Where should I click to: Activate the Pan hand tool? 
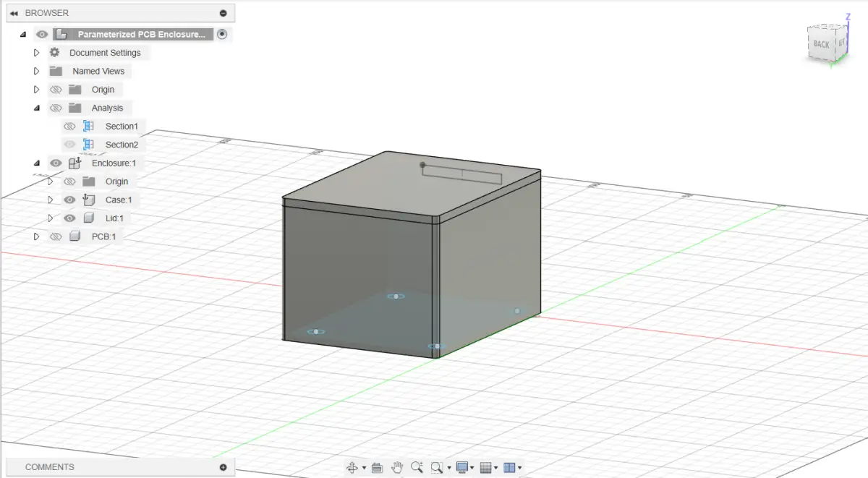coord(397,467)
